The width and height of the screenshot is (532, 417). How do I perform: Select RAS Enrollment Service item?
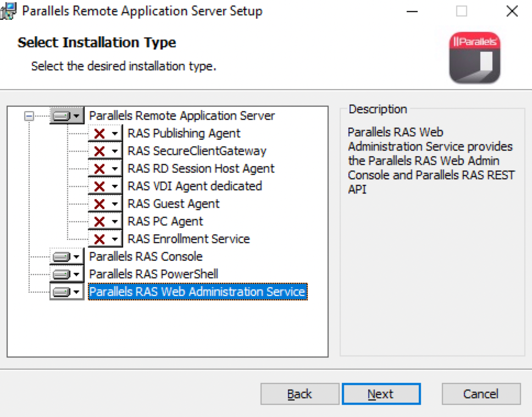(x=189, y=239)
